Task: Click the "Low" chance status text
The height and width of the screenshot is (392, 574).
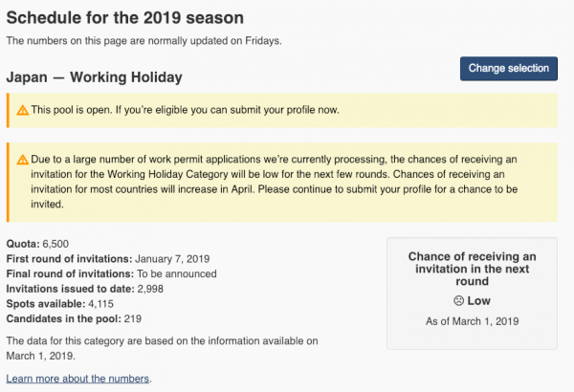Action: pos(479,301)
